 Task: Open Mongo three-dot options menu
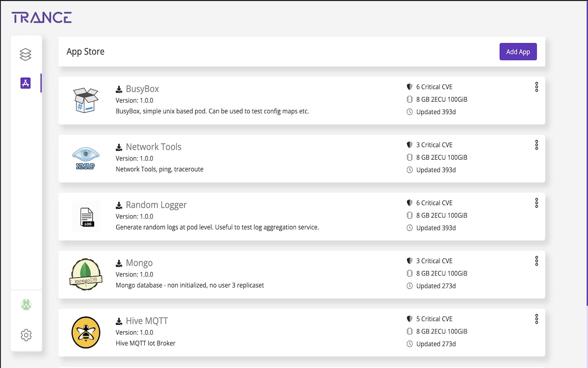536,261
